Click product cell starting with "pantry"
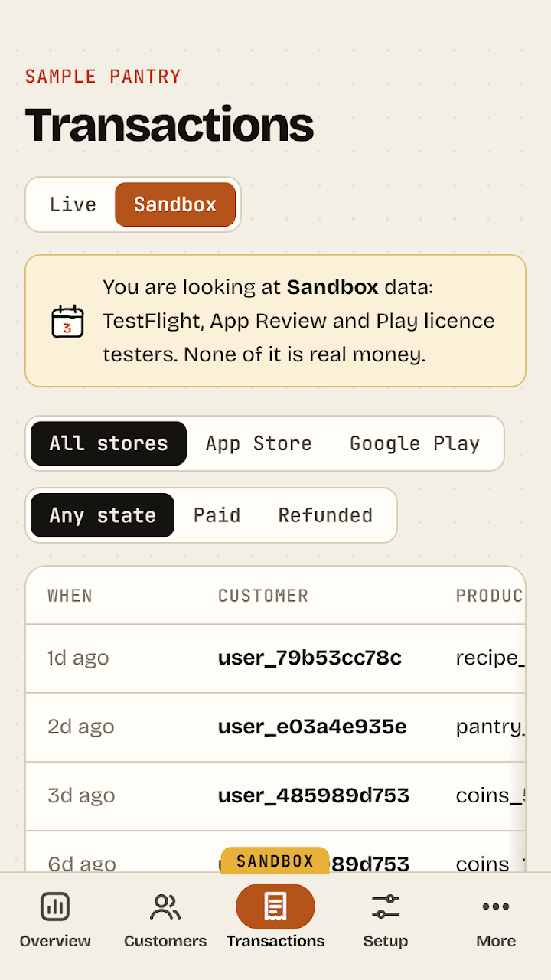Viewport: 551px width, 980px height. pyautogui.click(x=491, y=727)
